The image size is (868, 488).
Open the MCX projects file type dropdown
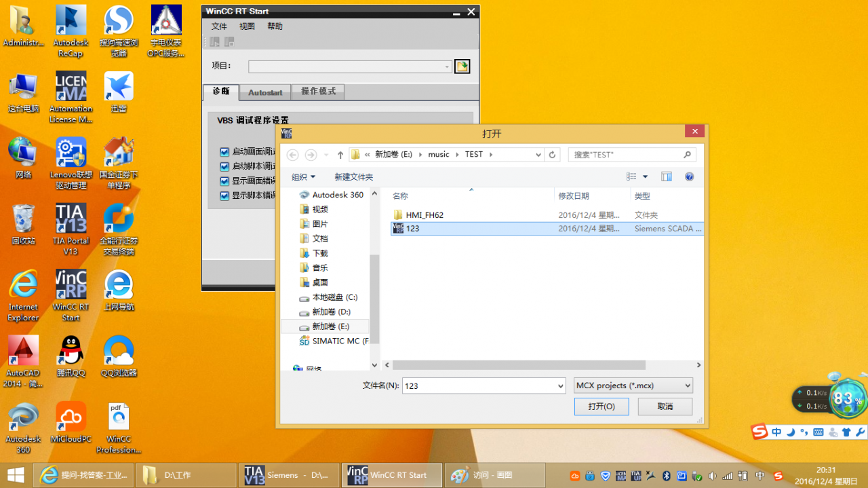coord(688,385)
